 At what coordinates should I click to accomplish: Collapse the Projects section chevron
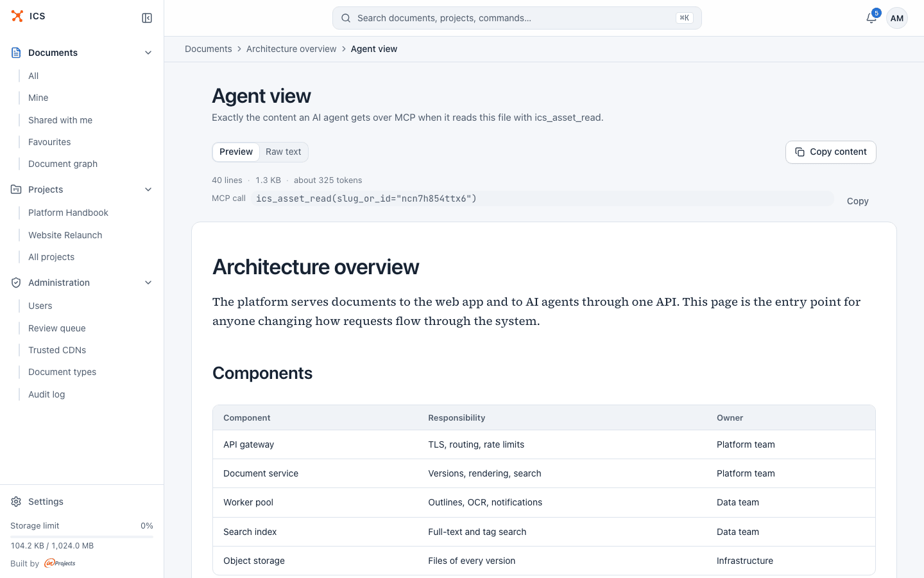[x=148, y=189]
